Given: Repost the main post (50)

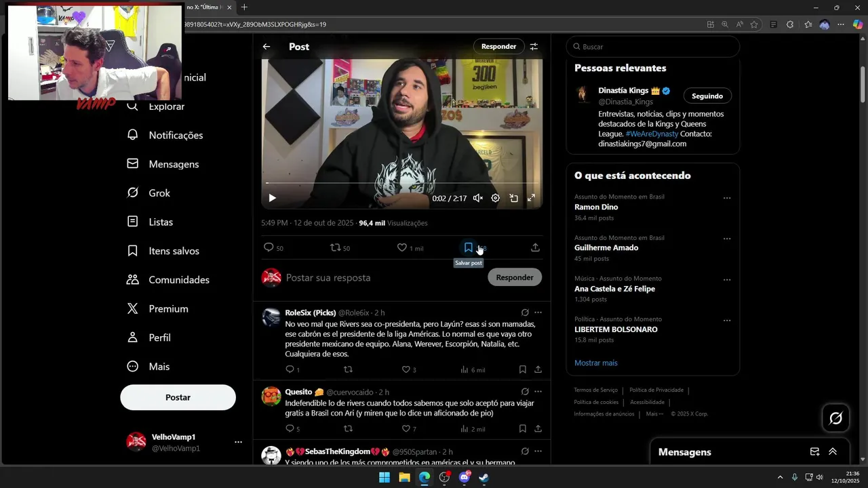Looking at the screenshot, I should click(x=340, y=248).
